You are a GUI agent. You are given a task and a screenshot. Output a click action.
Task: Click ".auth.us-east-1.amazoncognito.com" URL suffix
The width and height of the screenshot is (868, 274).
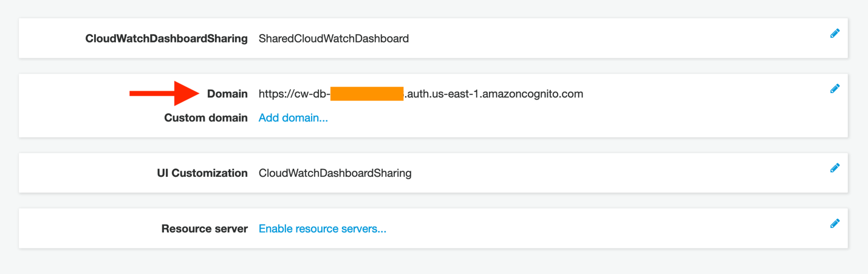[493, 94]
